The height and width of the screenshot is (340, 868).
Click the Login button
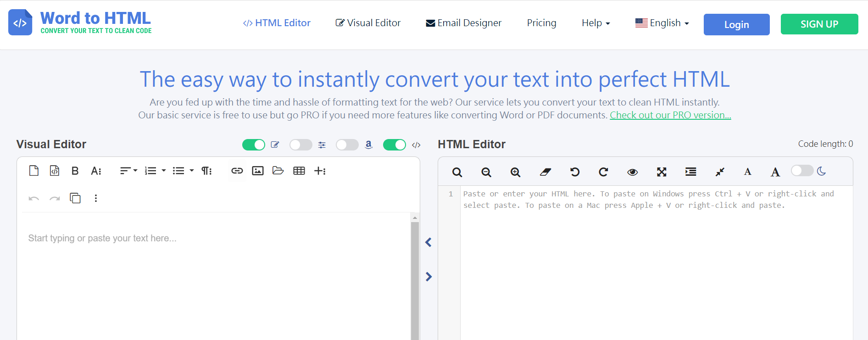[x=737, y=24]
